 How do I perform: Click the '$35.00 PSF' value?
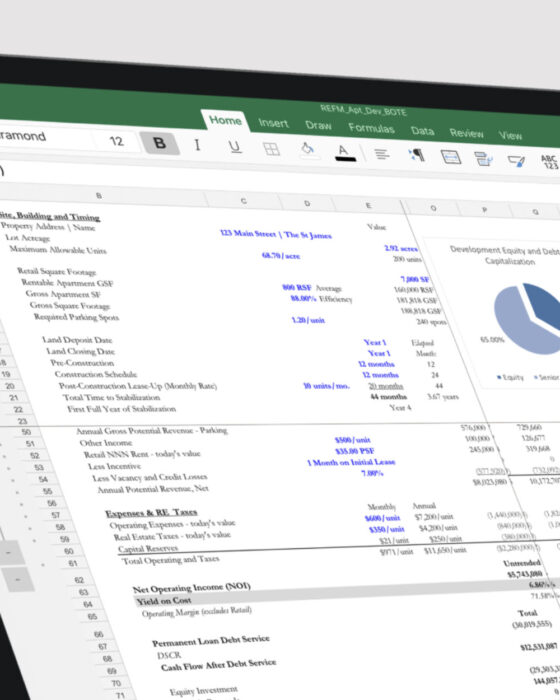coord(355,451)
